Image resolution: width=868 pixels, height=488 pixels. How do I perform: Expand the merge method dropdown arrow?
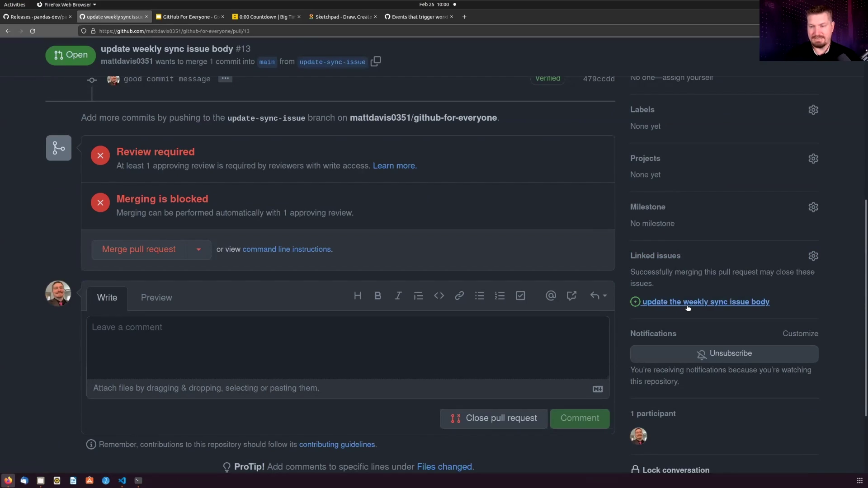coord(198,249)
